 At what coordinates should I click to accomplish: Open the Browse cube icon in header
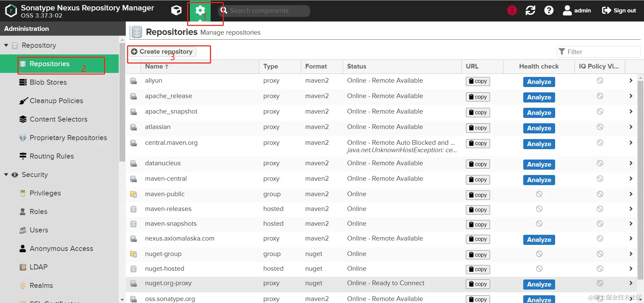(176, 10)
